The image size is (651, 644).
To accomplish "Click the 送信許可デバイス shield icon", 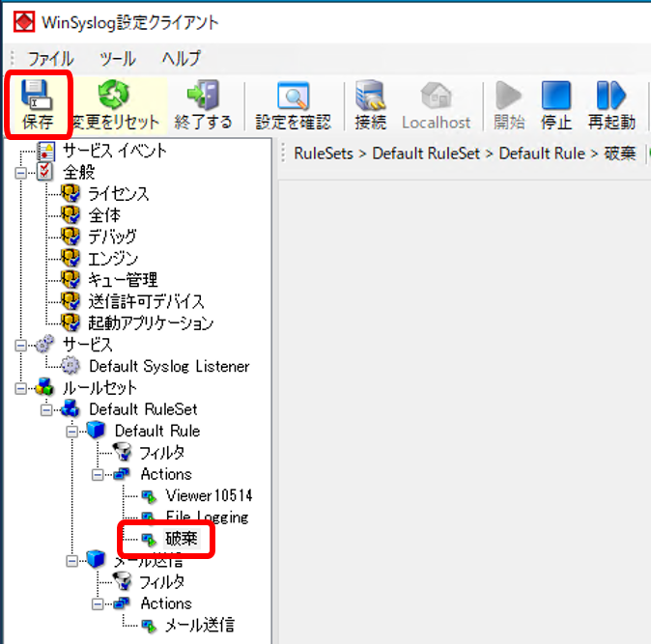I will tap(71, 301).
